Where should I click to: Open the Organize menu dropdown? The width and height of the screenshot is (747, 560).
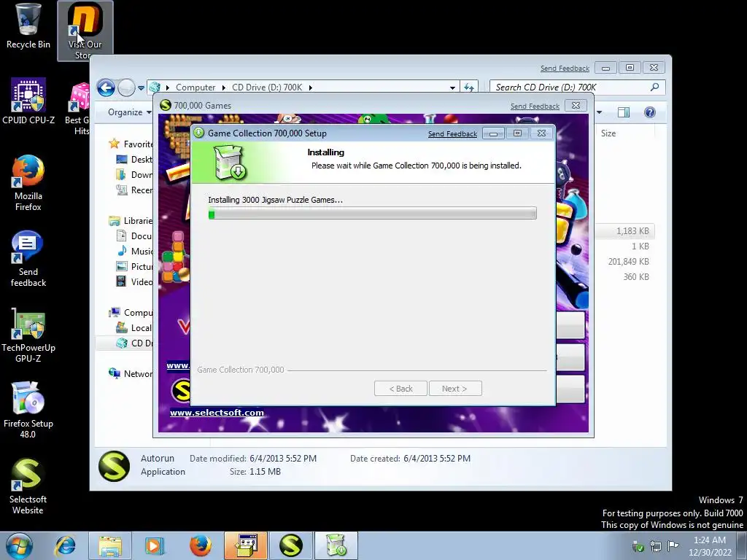(130, 112)
